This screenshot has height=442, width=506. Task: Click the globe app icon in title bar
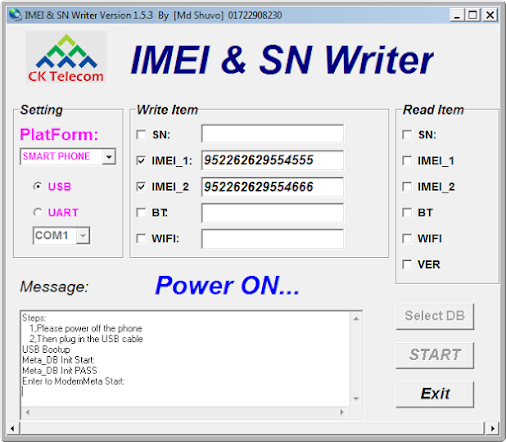point(15,15)
